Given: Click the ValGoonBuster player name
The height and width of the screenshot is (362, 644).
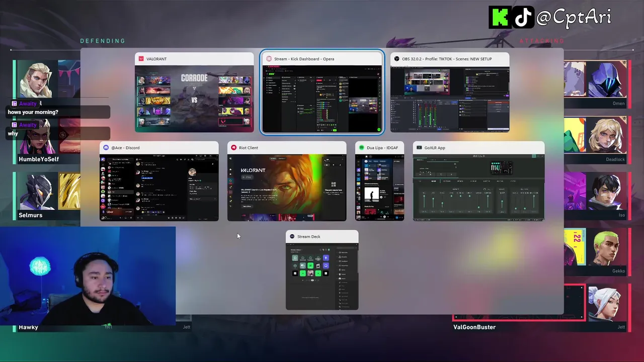Looking at the screenshot, I should pos(474,327).
